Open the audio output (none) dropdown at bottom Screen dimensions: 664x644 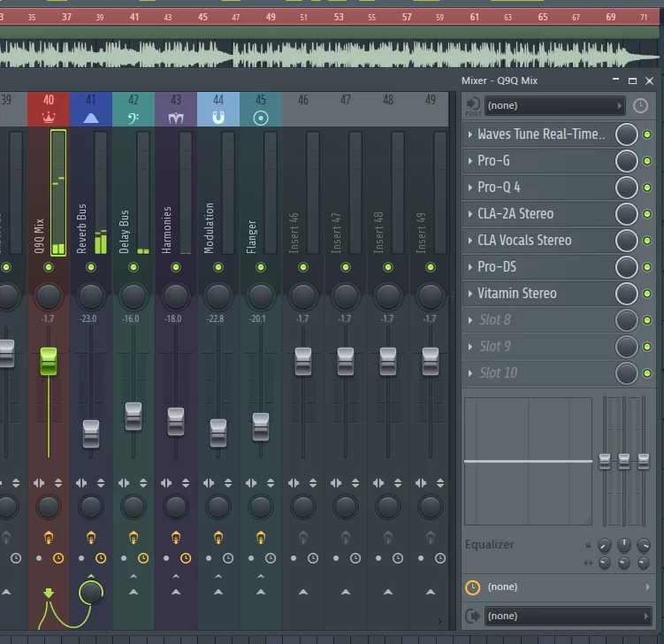pyautogui.click(x=566, y=616)
